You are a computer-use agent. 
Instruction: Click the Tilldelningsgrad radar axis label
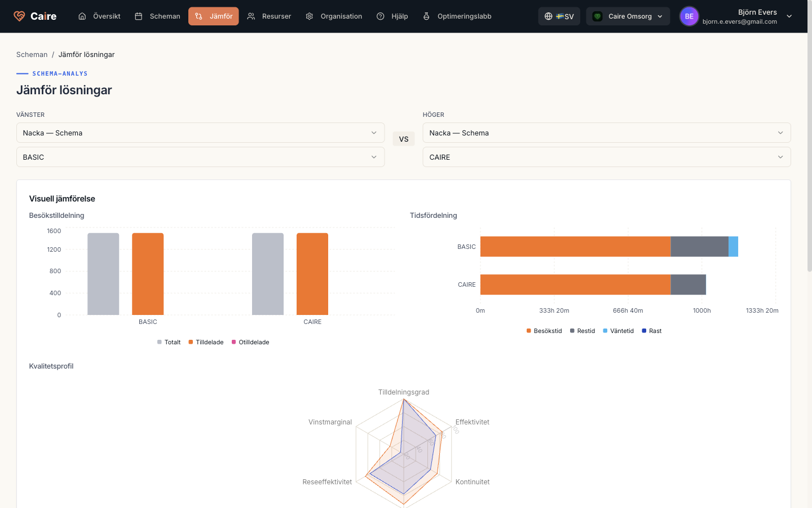click(404, 392)
